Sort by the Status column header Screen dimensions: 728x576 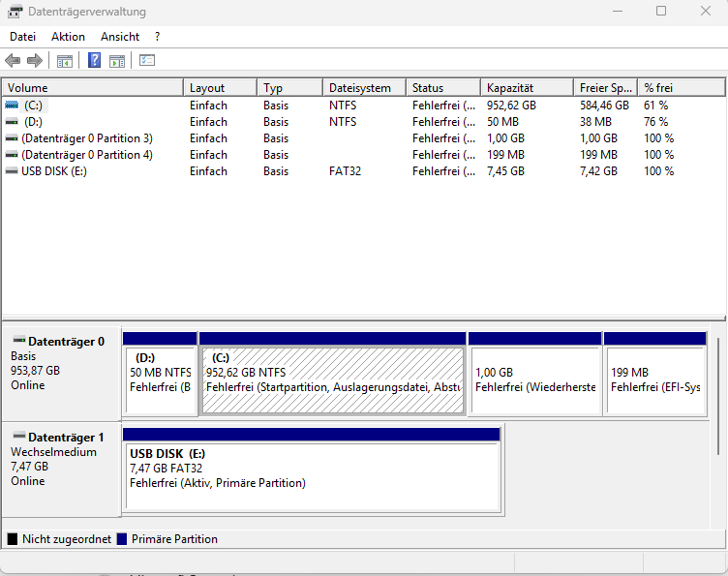click(x=443, y=88)
